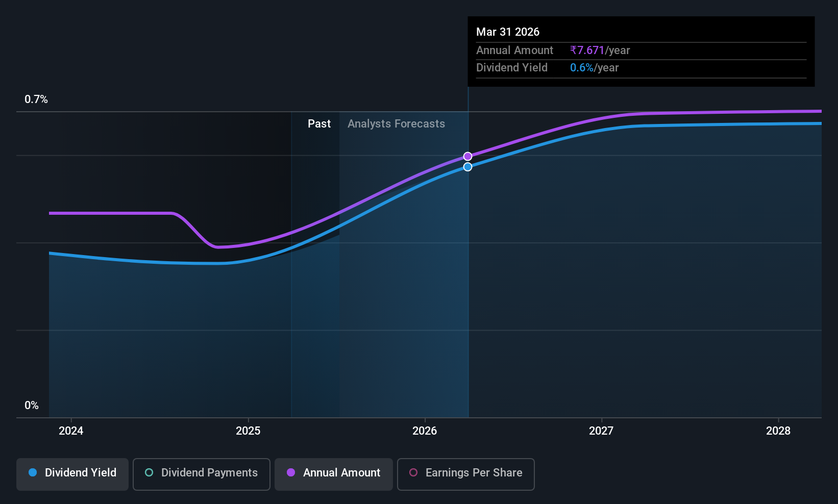Screen dimensions: 838x504
Task: Click the purple Annual Amount legend dot
Action: 291,472
